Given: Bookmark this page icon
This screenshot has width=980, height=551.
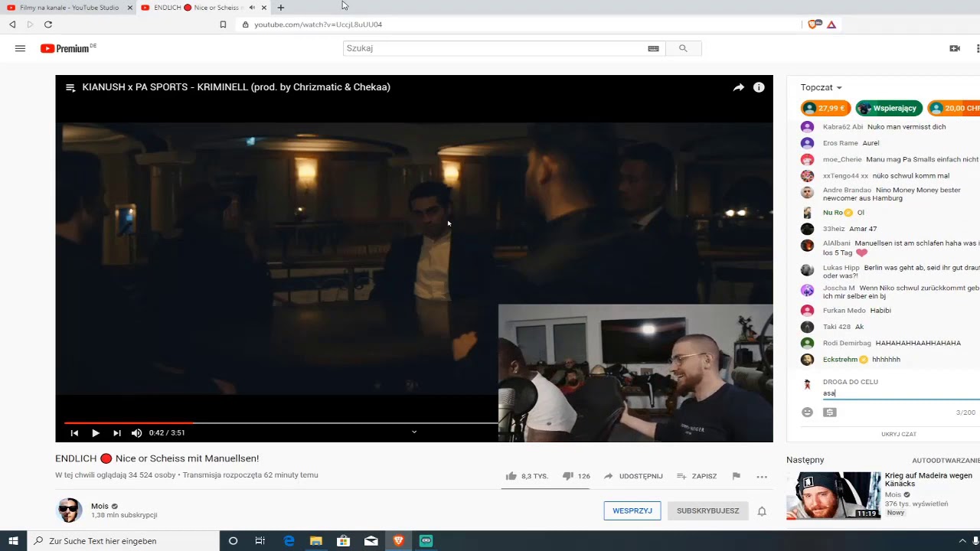Looking at the screenshot, I should pos(223,24).
